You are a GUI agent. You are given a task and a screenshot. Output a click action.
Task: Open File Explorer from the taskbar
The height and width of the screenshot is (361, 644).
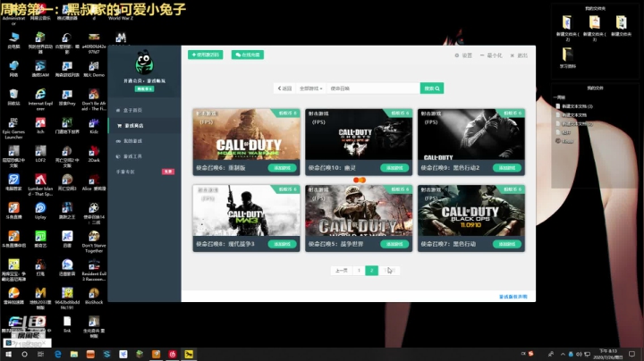74,354
